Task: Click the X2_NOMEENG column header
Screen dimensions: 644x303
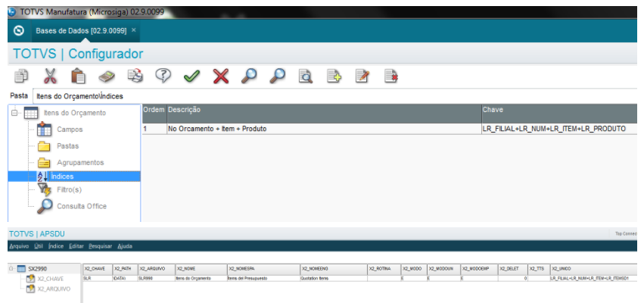Action: click(x=334, y=269)
